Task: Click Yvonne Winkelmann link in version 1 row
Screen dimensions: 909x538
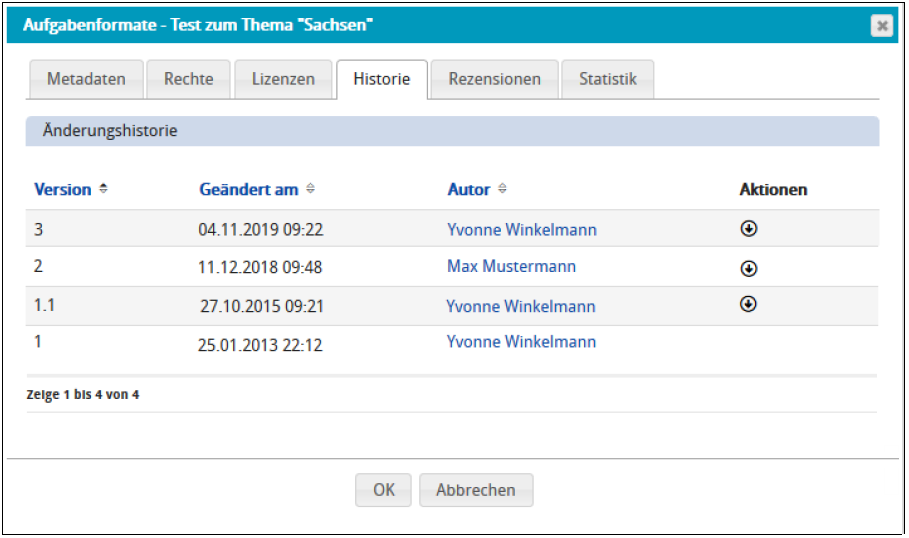Action: point(521,342)
